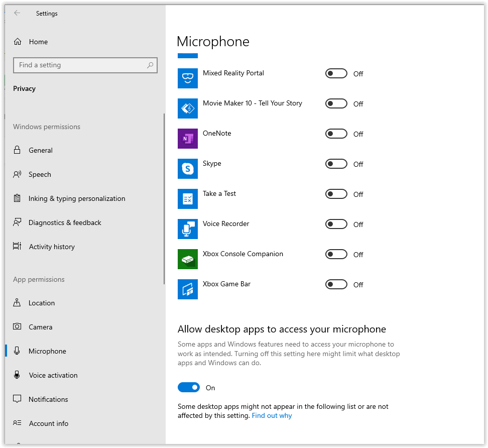Viewport: 488px width, 448px height.
Task: Click the Take a Test app icon
Action: click(188, 199)
